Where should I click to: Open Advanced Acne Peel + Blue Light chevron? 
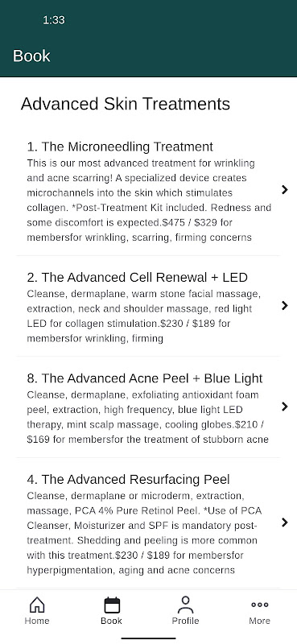pyautogui.click(x=285, y=407)
